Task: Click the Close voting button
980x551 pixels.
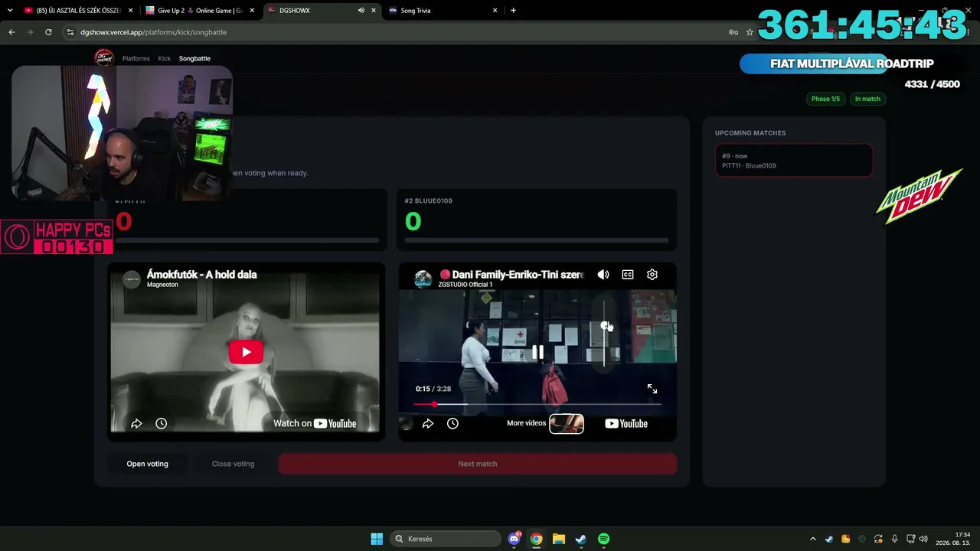Action: tap(233, 464)
